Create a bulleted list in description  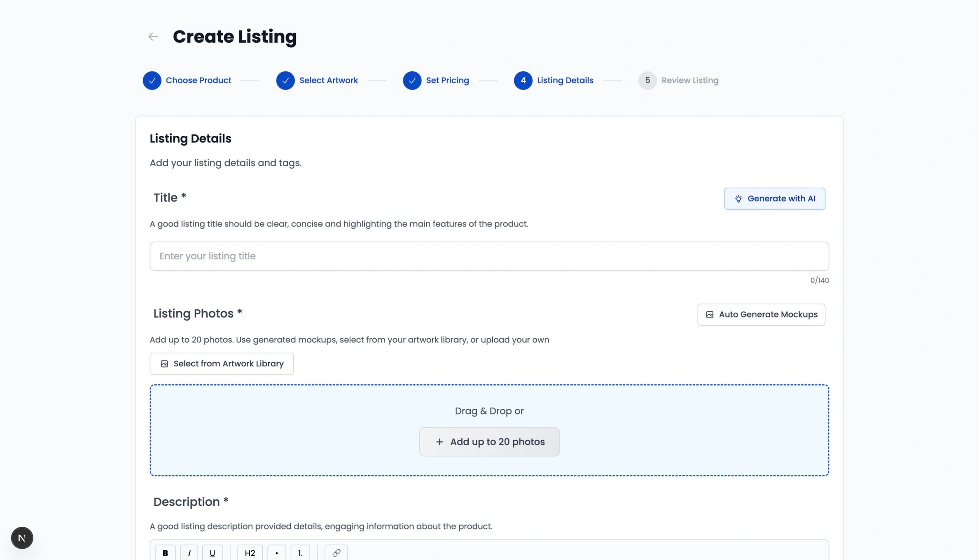click(x=277, y=552)
